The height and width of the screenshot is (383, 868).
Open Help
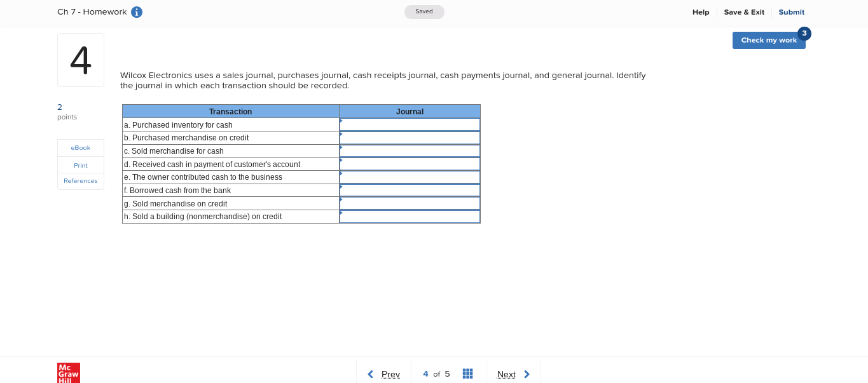coord(700,11)
